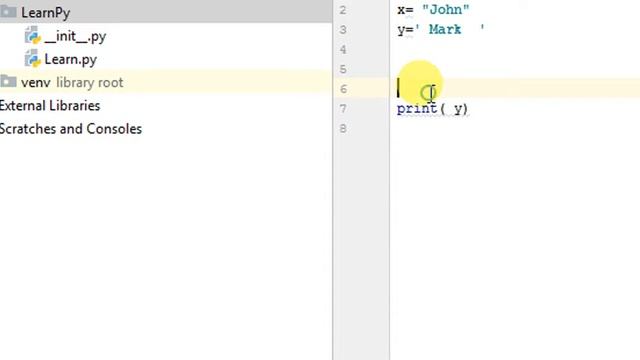Click the print keyword on line 7

[x=417, y=109]
